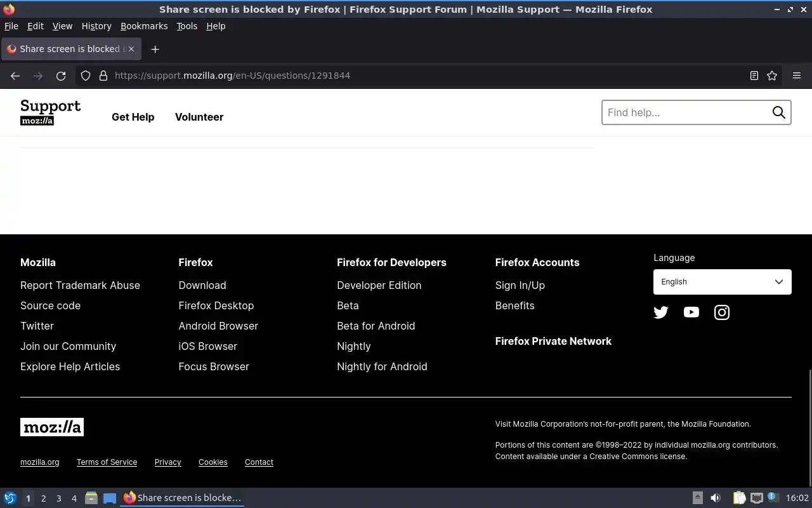Open Terms of Service link
Image resolution: width=812 pixels, height=508 pixels.
[107, 462]
